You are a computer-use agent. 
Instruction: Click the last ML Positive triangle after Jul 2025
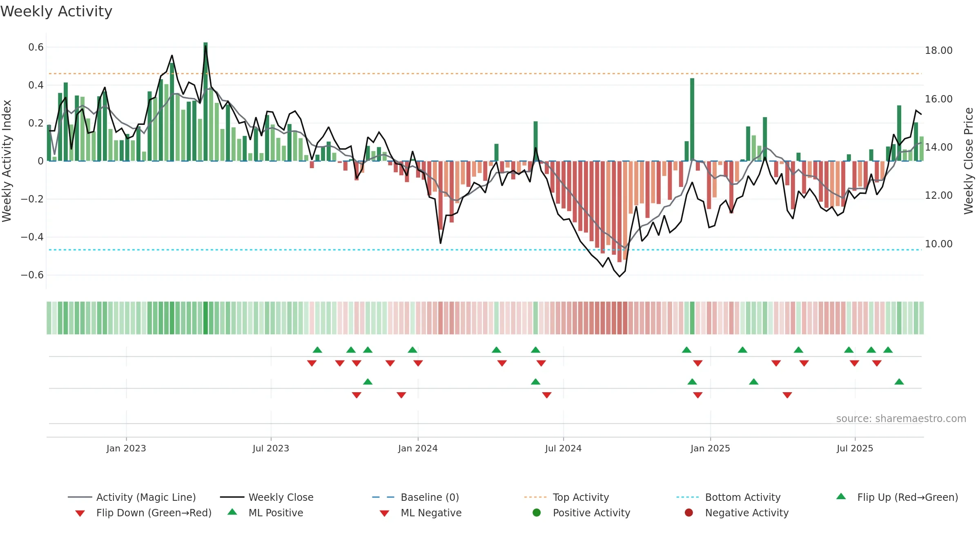[899, 382]
